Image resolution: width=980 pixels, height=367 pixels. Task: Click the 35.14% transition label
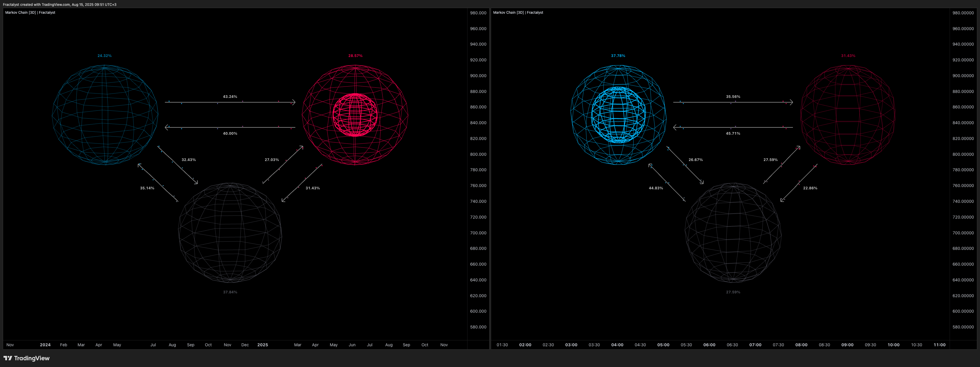coord(147,188)
